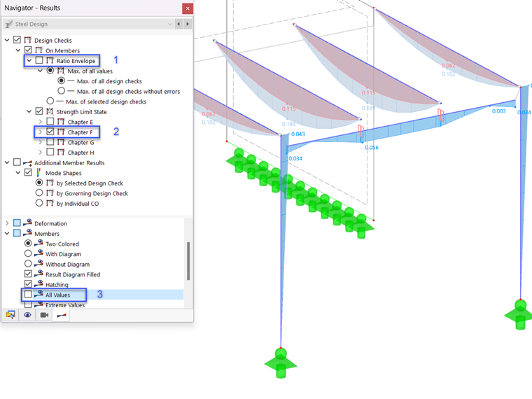Select the Two-Colored display option
Image resolution: width=532 pixels, height=399 pixels.
click(x=28, y=244)
